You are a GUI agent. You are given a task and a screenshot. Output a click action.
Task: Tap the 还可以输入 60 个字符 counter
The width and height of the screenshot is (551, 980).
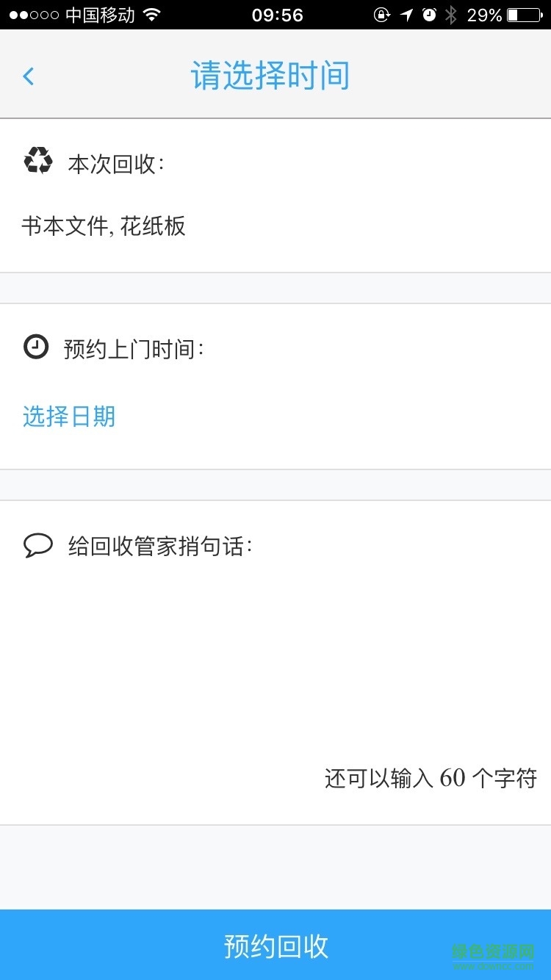[431, 778]
